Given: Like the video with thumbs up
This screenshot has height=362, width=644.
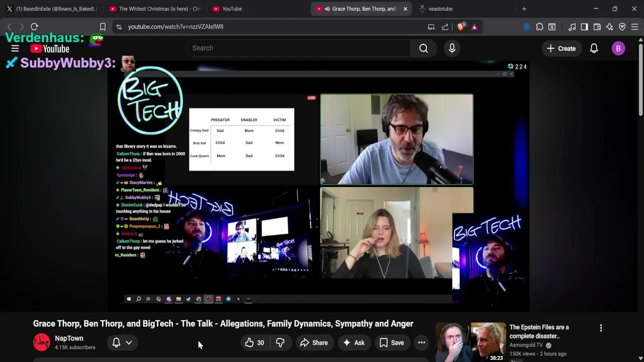Looking at the screenshot, I should coord(255,343).
